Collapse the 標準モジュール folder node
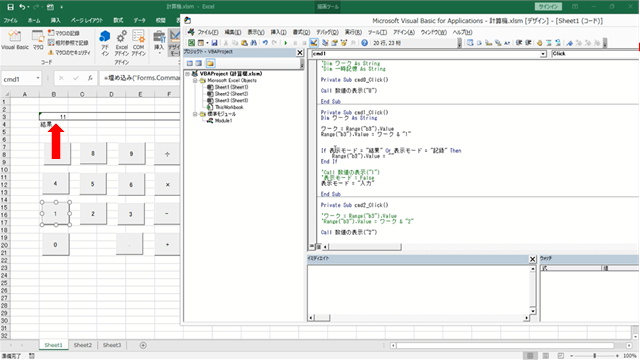Image resolution: width=640 pixels, height=360 pixels. point(195,114)
